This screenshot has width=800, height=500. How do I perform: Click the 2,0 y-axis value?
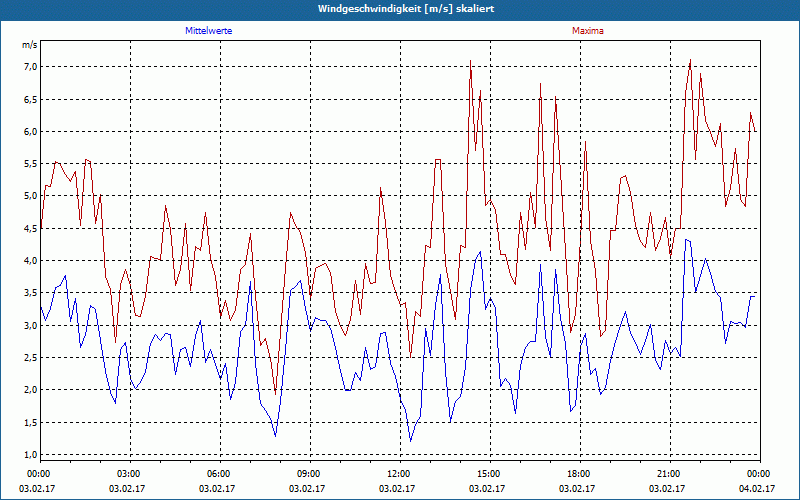tap(31, 390)
